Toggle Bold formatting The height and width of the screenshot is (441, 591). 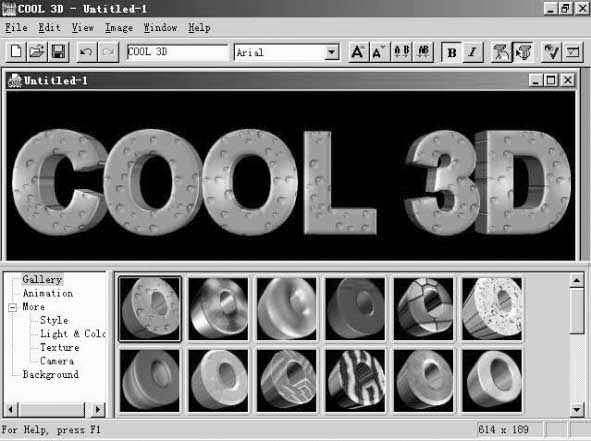(x=452, y=52)
